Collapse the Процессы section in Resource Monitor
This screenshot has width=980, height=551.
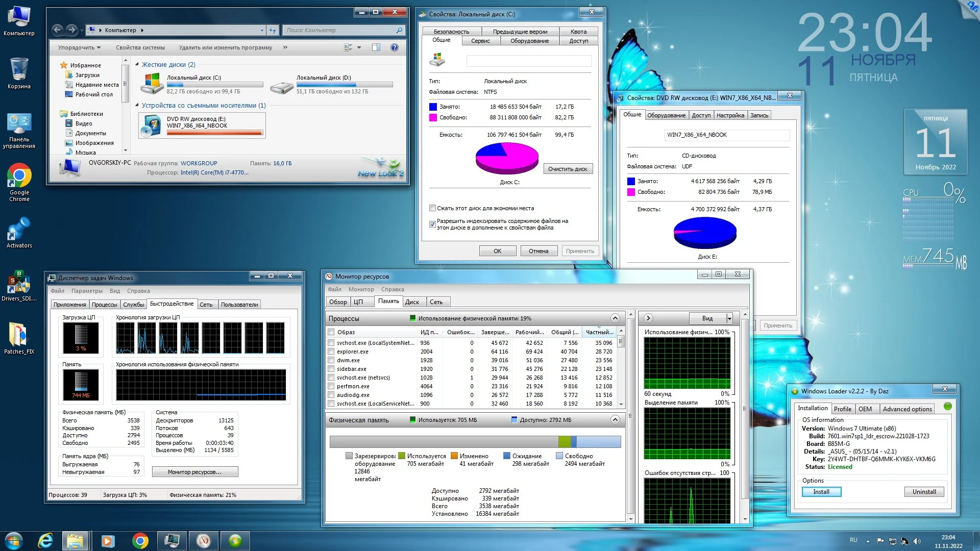(x=615, y=318)
